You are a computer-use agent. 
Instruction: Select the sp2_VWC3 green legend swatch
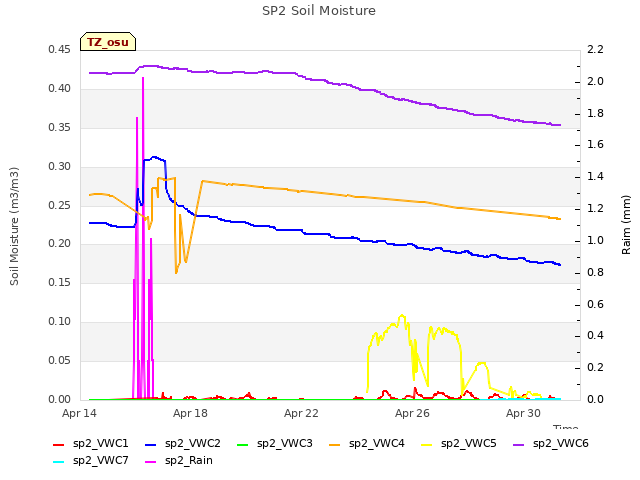coord(242,444)
